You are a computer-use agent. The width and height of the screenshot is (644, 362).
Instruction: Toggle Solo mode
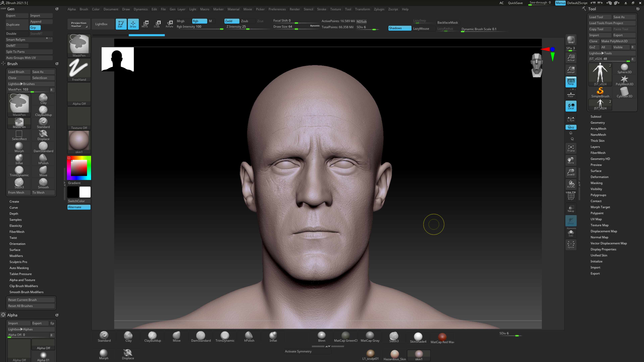pos(571,233)
